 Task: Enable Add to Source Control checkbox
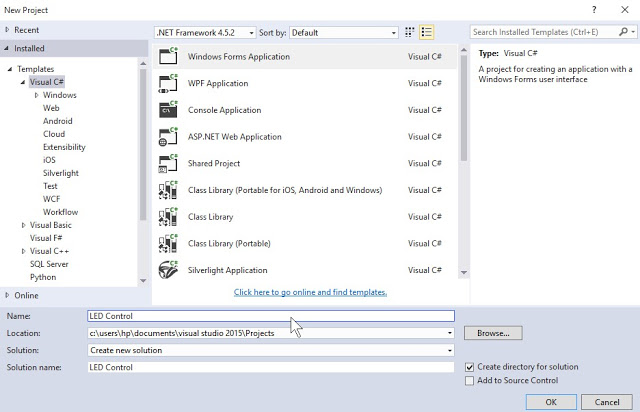click(x=469, y=381)
